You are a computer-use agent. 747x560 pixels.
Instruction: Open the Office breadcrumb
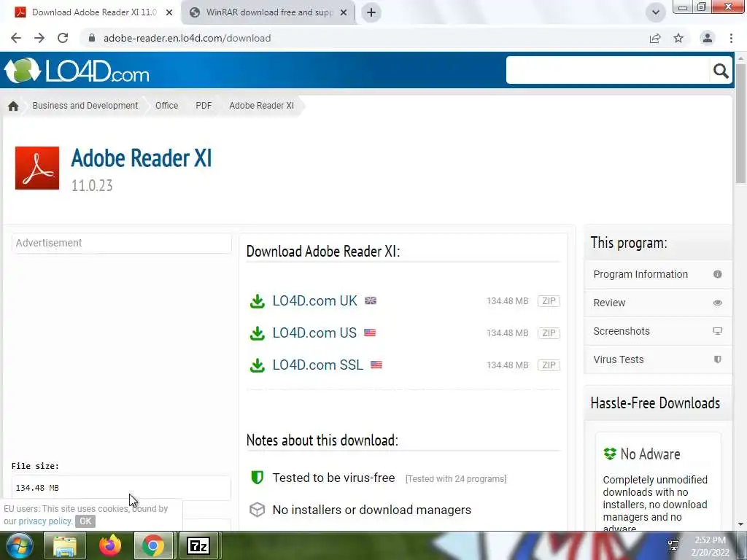[x=167, y=106]
